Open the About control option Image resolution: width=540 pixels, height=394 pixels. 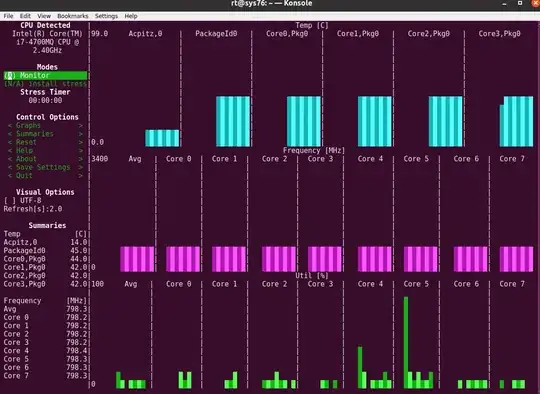tap(45, 159)
